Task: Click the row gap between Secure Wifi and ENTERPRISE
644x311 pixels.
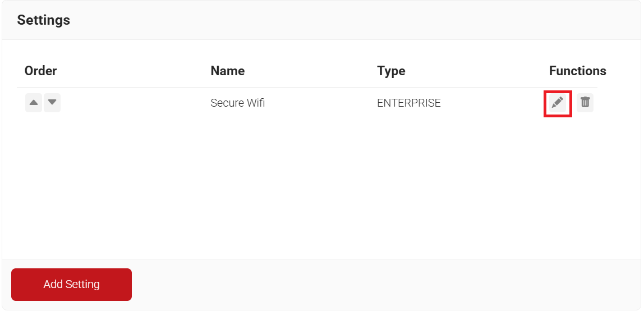Action: coord(320,103)
